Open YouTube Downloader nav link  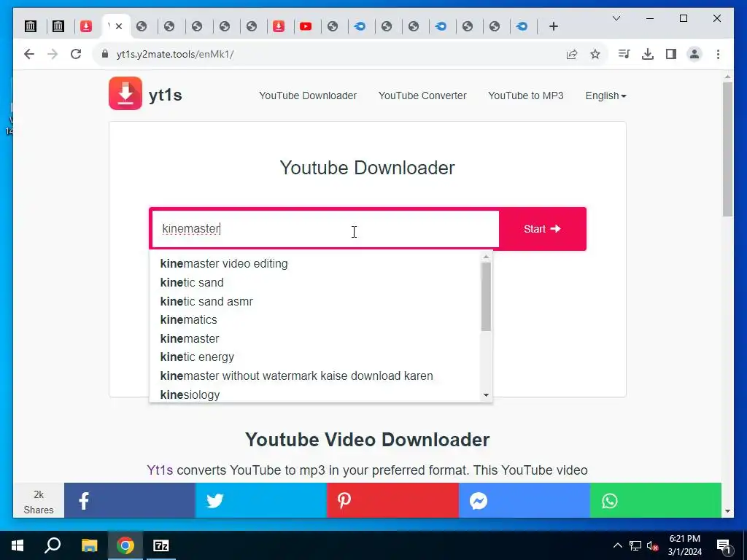pos(308,96)
